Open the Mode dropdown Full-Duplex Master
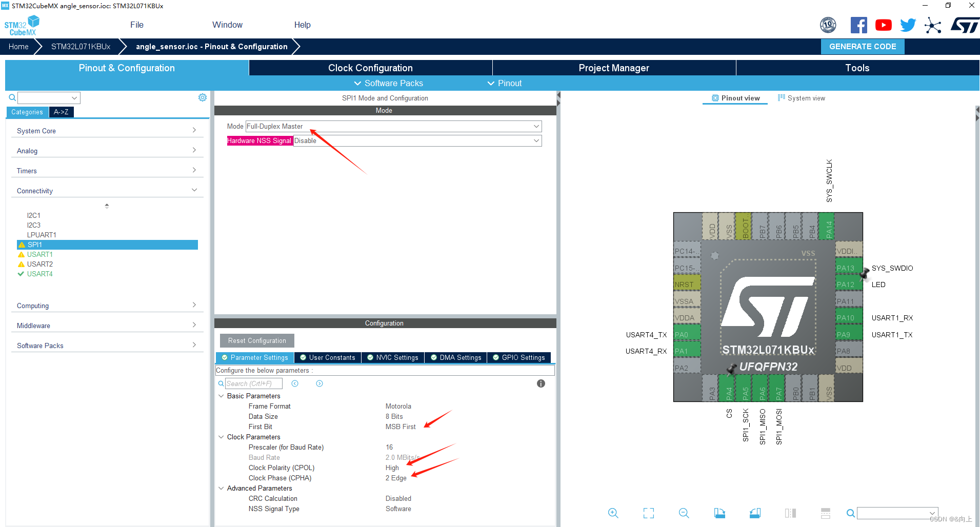The image size is (980, 527). pyautogui.click(x=393, y=126)
